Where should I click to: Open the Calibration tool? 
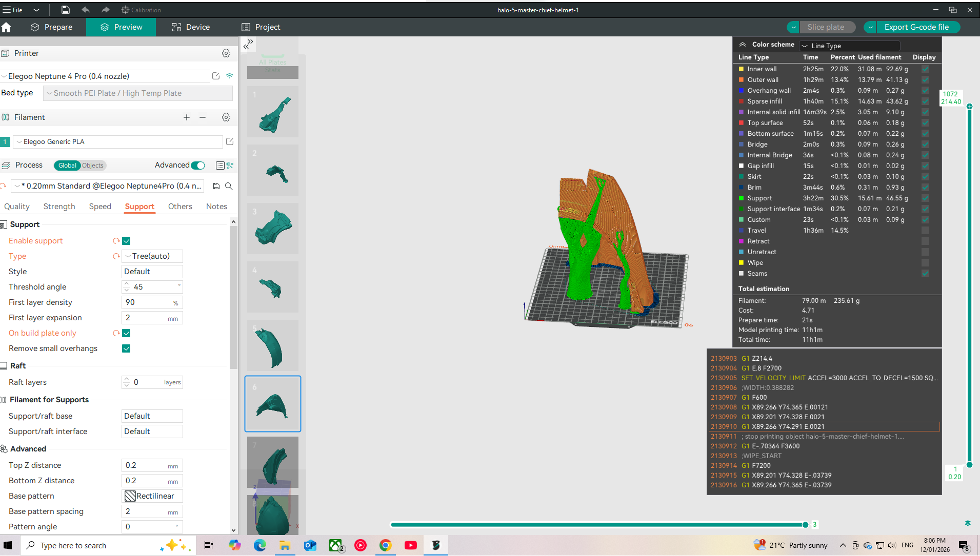(x=142, y=10)
